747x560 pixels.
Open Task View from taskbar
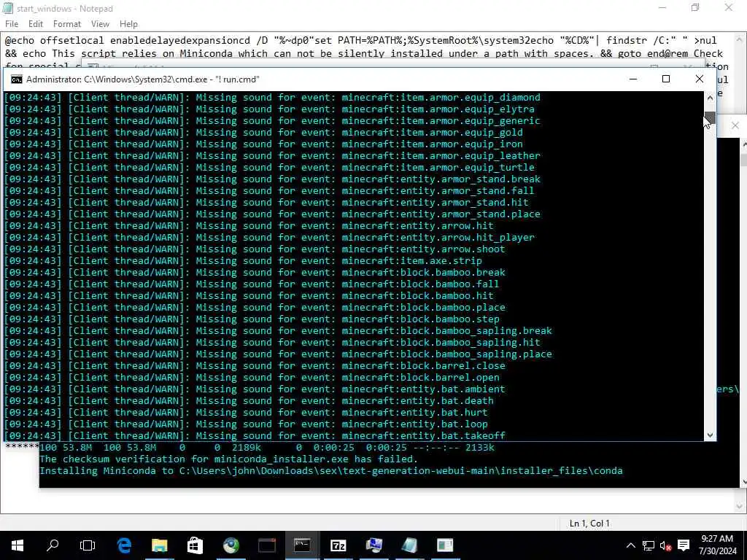coord(88,545)
